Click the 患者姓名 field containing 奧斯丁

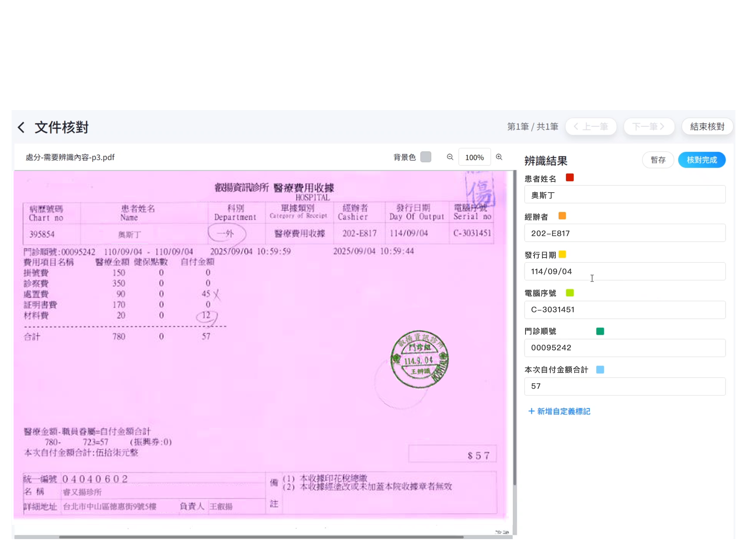point(624,195)
